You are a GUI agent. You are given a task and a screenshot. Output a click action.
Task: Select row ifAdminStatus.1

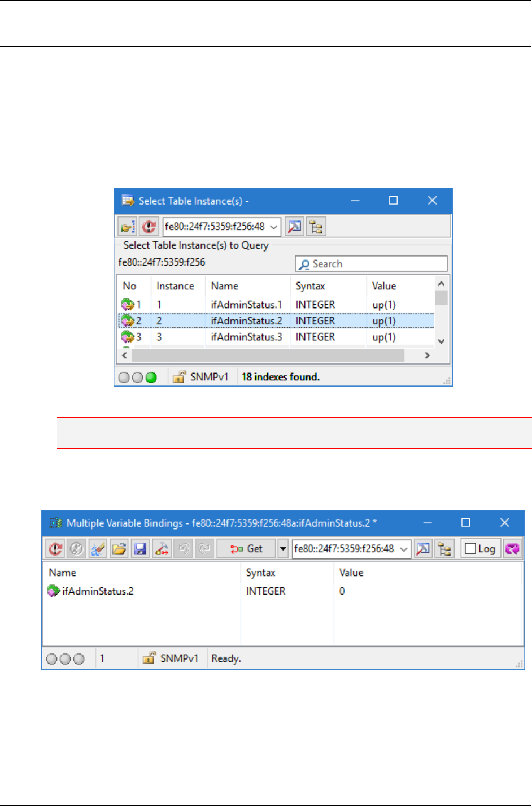tap(276, 305)
